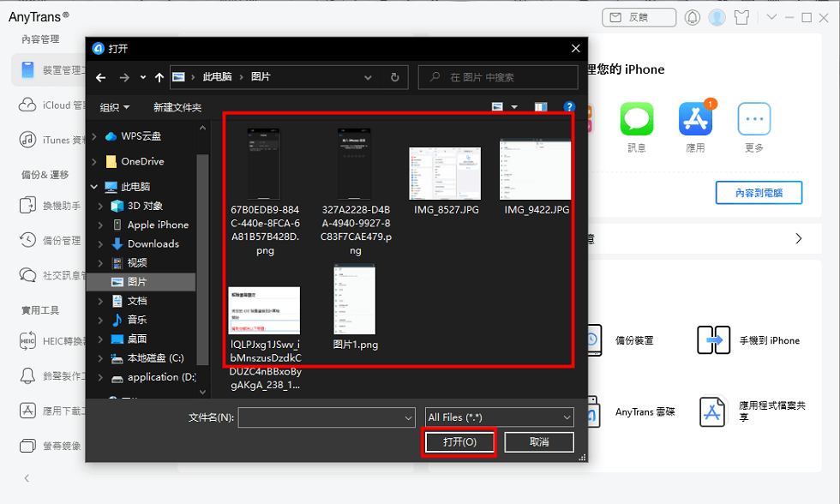This screenshot has height=504, width=840.
Task: Select 视频 folder in the tree
Action: 136,263
